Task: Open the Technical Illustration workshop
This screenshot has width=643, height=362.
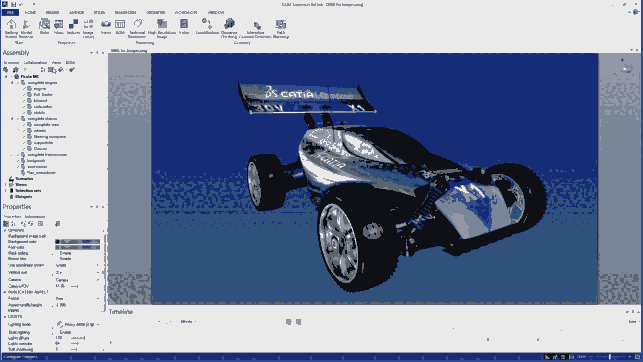Action: click(x=137, y=28)
